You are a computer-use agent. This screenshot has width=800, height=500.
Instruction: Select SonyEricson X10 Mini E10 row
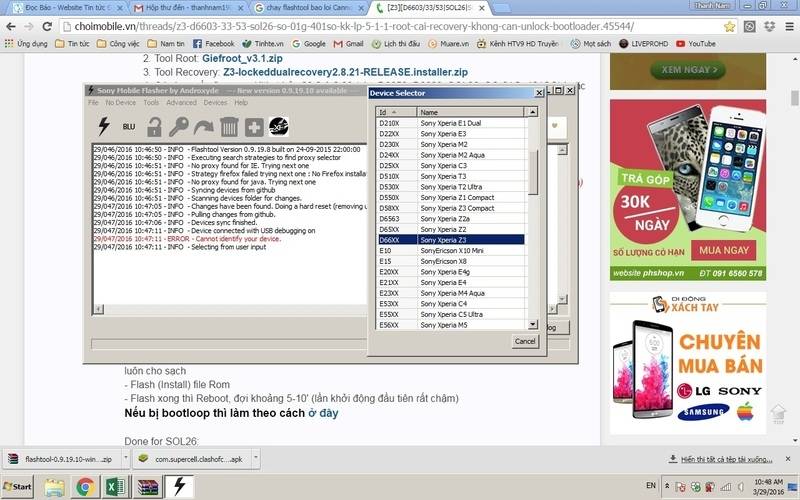click(x=451, y=251)
